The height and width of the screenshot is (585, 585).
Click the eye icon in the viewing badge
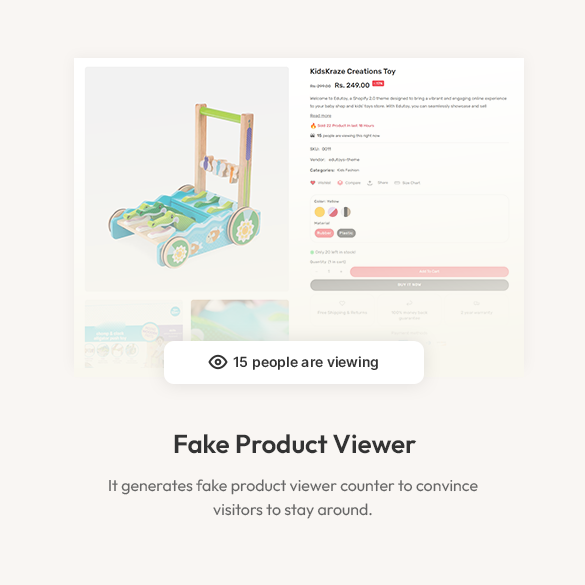tap(218, 362)
